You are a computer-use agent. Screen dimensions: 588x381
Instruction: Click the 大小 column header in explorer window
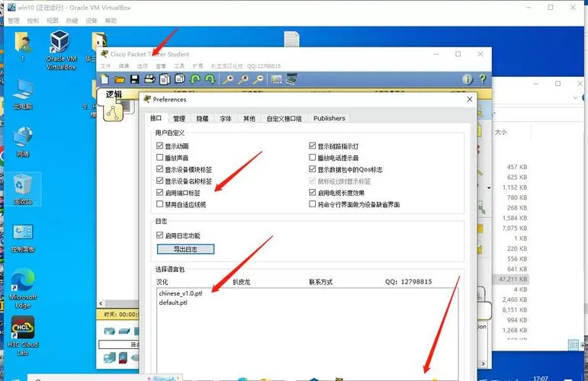(500, 133)
